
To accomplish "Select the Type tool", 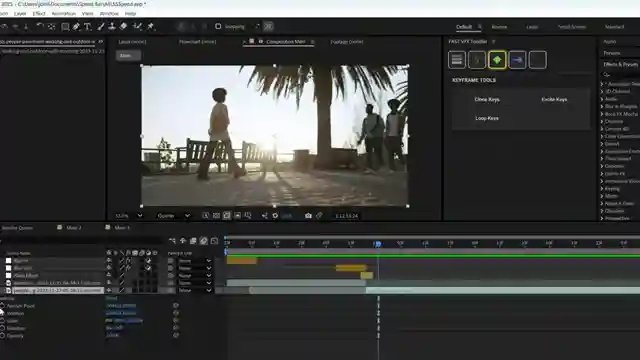I will [x=87, y=27].
